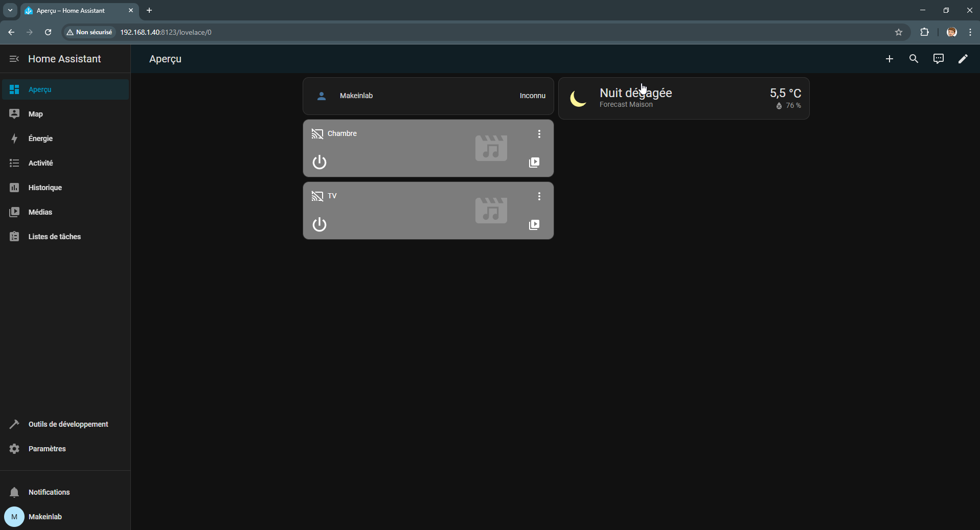Open the Chambre card three-dot menu

point(539,134)
